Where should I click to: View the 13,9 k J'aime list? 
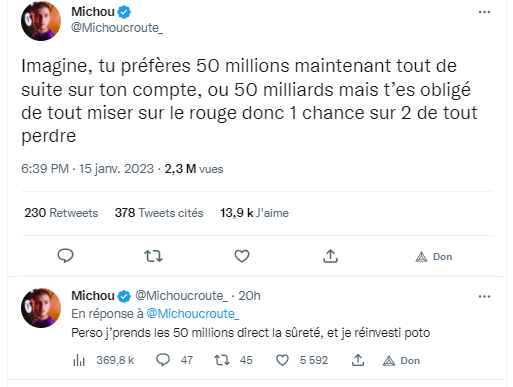pyautogui.click(x=254, y=213)
